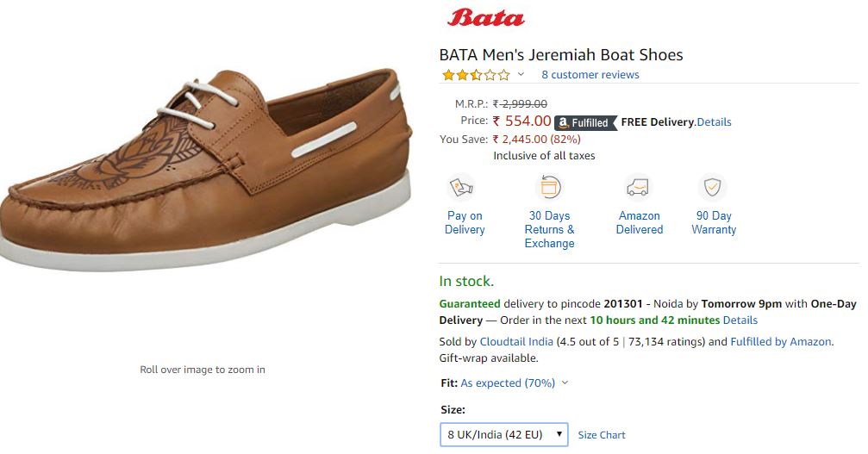This screenshot has height=454, width=868.
Task: Click FREE Delivery Details link
Action: point(714,122)
